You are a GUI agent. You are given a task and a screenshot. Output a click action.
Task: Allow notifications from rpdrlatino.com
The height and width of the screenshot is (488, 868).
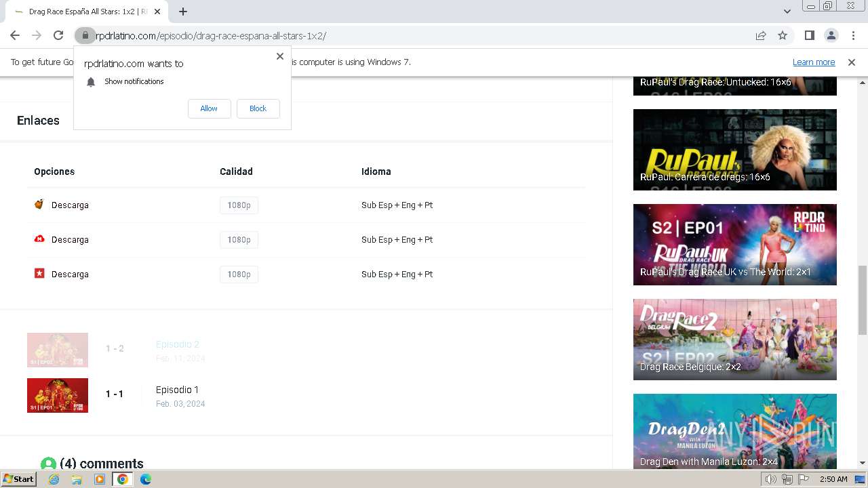coord(209,108)
